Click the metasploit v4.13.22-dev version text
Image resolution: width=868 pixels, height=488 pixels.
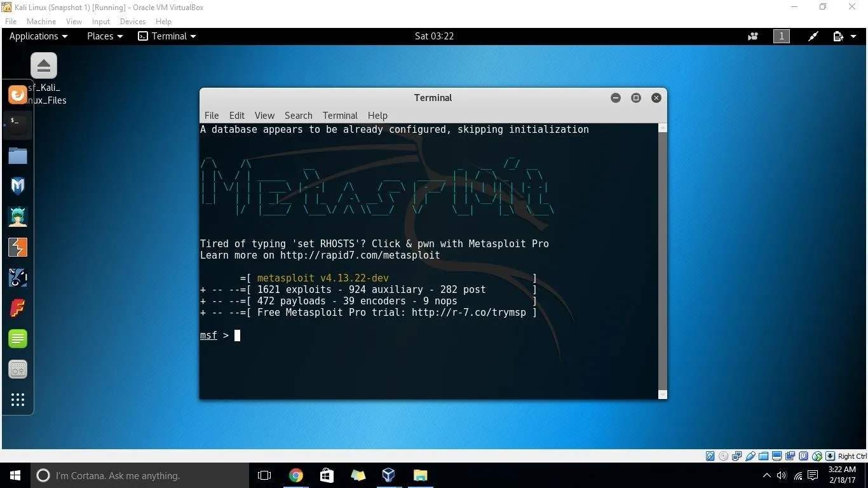tap(323, 278)
